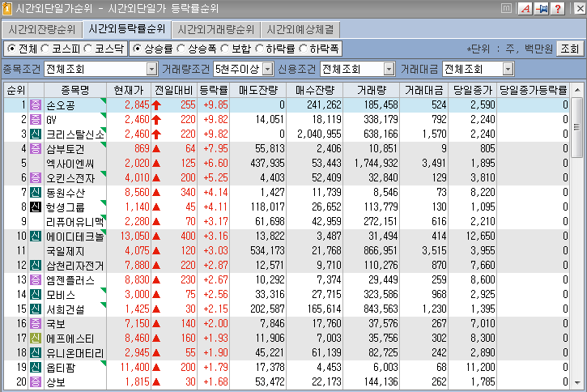
Task: Click the vertical scrollbar thumb
Action: (577, 127)
